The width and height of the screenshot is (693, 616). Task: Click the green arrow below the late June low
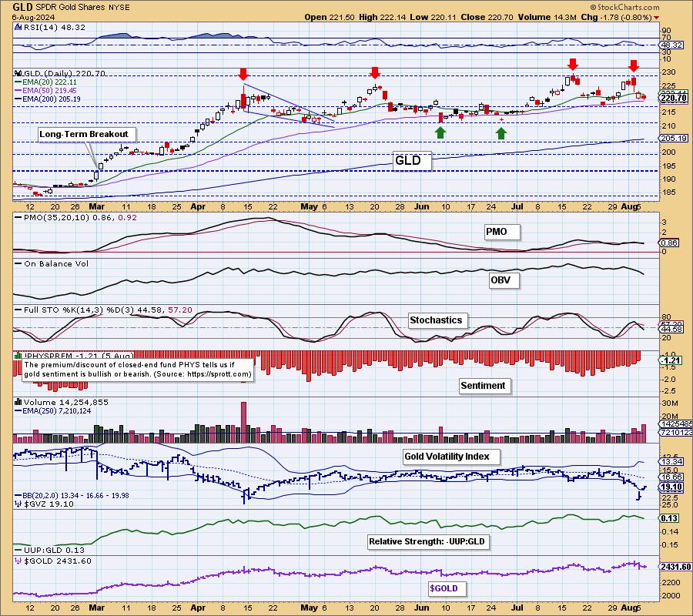[500, 133]
